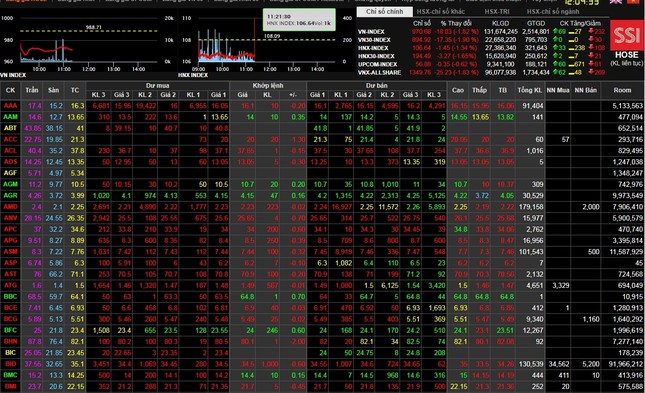Select the HSX-TRI tab
Image resolution: width=645 pixels, height=393 pixels.
(x=497, y=12)
